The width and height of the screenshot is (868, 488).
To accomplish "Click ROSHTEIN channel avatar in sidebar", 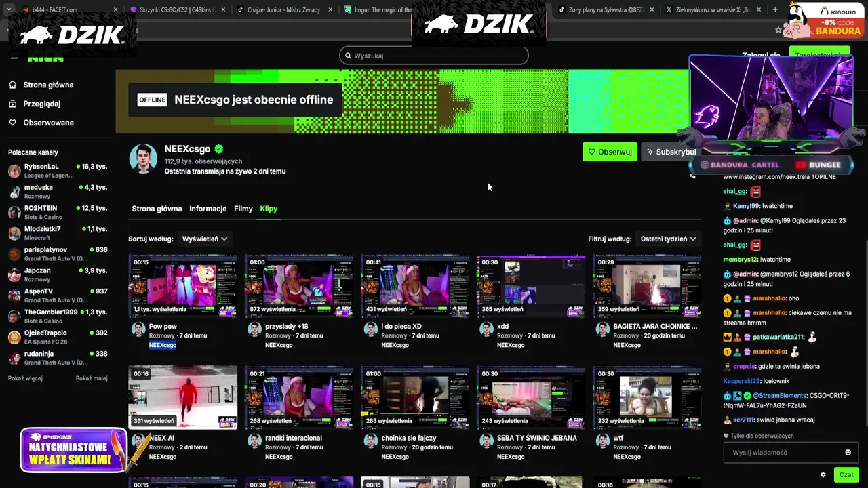I will (x=14, y=212).
